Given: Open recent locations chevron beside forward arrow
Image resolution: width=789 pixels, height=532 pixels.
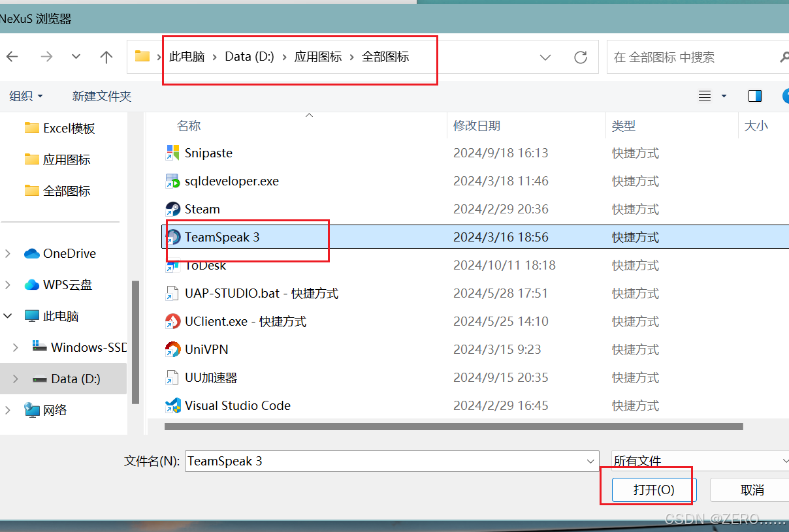Looking at the screenshot, I should [x=76, y=57].
